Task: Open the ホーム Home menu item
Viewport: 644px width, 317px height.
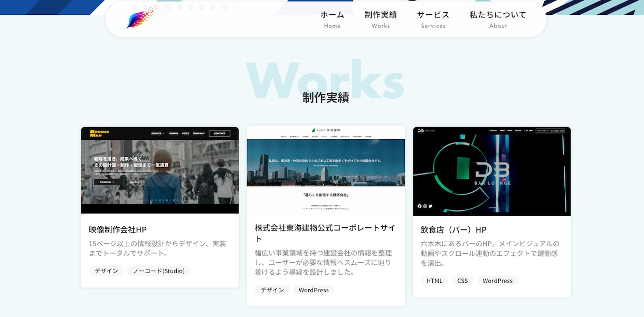Action: [x=332, y=20]
